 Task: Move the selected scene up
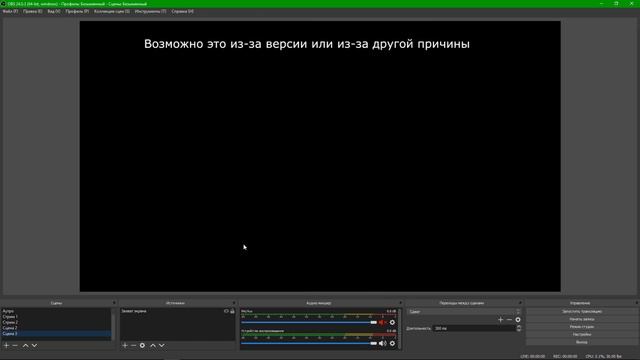coord(25,345)
